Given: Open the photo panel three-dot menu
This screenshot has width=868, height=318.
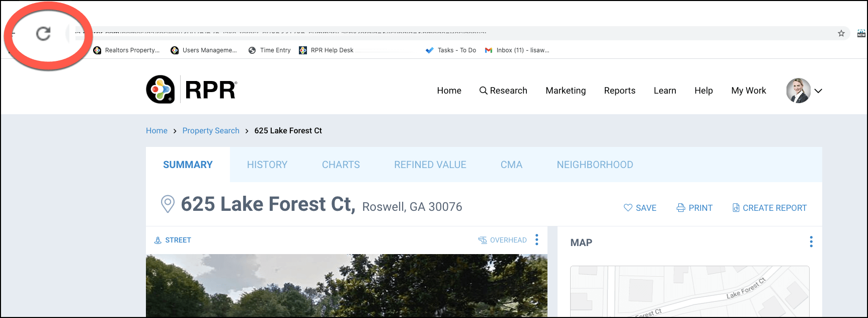Looking at the screenshot, I should coord(537,240).
